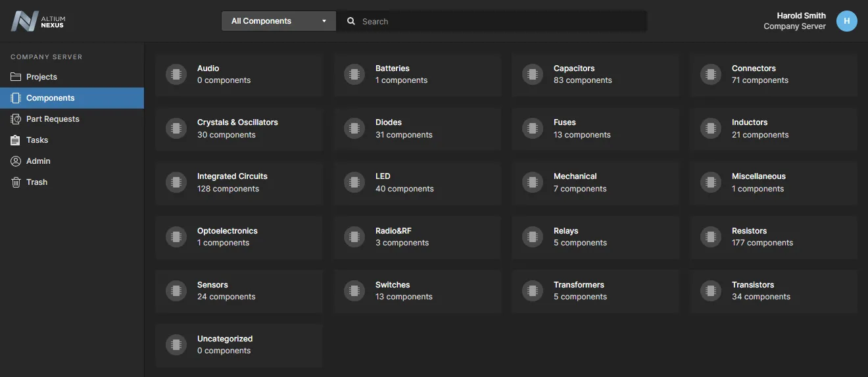Go to Part Requests in sidebar
This screenshot has width=868, height=377.
coord(53,119)
